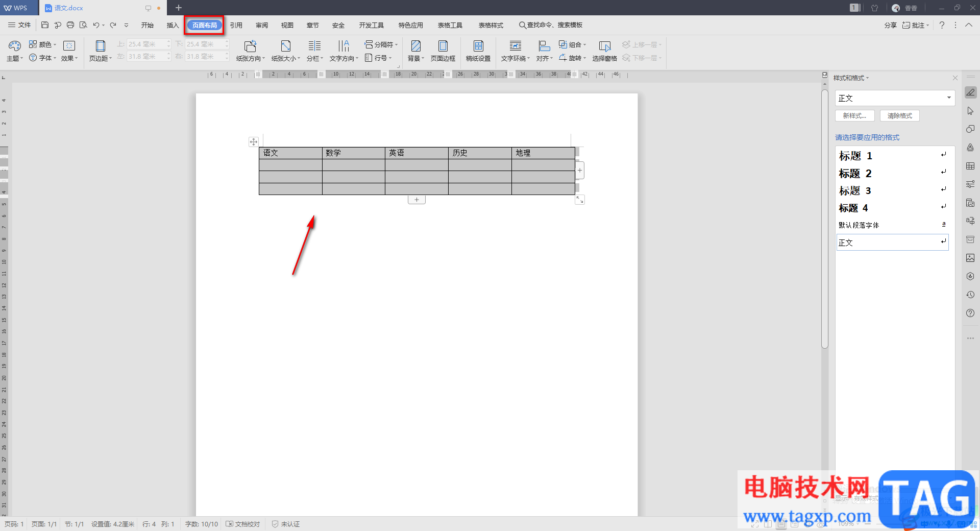Image resolution: width=980 pixels, height=531 pixels.
Task: Click the table cell containing 数学
Action: pyautogui.click(x=353, y=153)
